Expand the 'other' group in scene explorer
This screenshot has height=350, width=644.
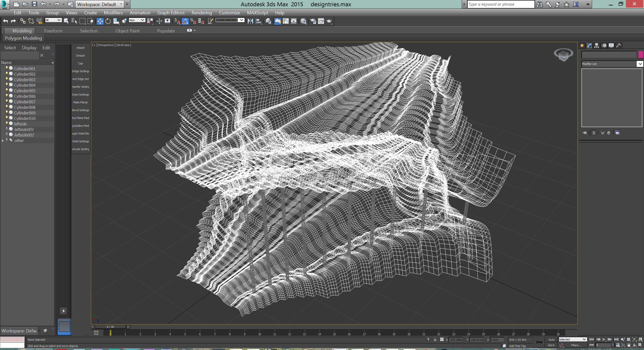coord(3,141)
